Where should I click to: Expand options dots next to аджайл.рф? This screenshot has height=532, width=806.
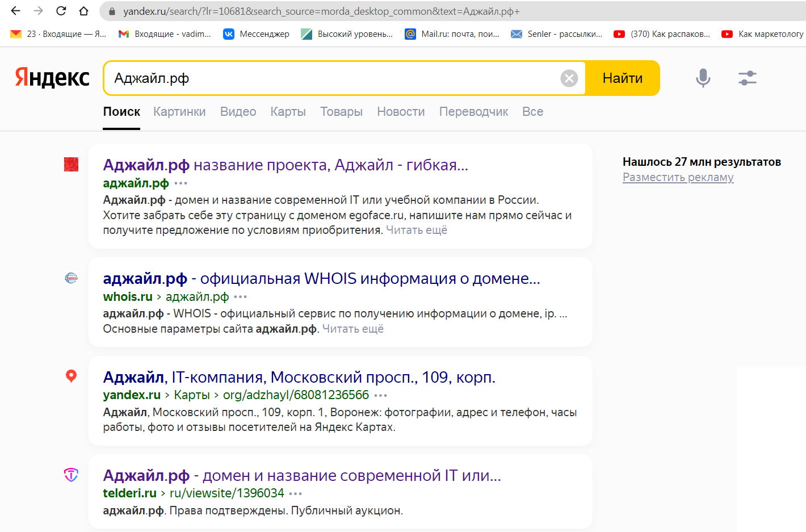click(x=181, y=183)
